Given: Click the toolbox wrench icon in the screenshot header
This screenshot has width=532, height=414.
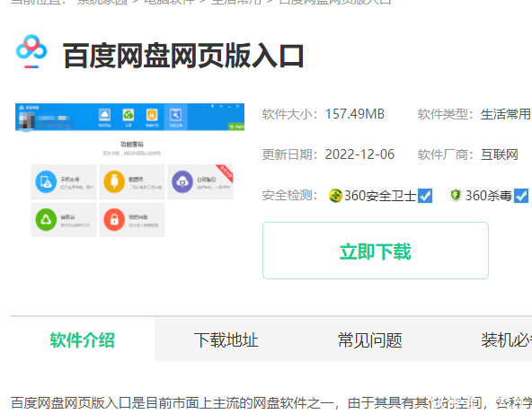Looking at the screenshot, I should point(175,115).
